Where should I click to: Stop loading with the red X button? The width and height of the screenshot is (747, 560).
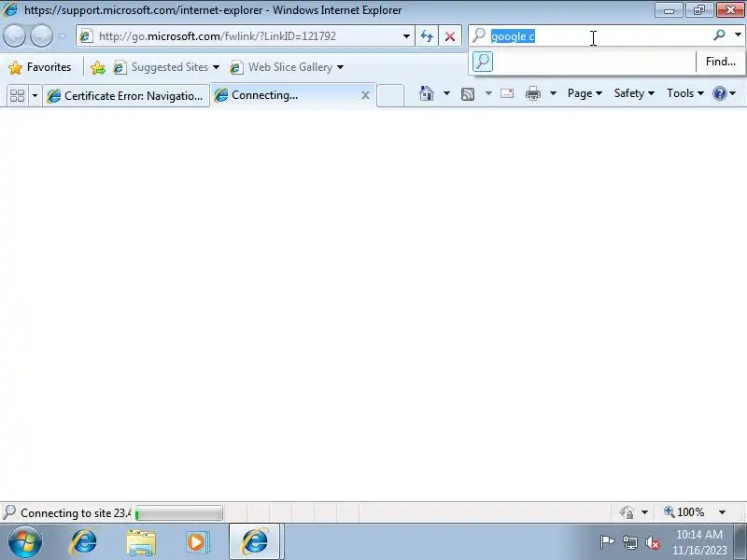pyautogui.click(x=450, y=36)
